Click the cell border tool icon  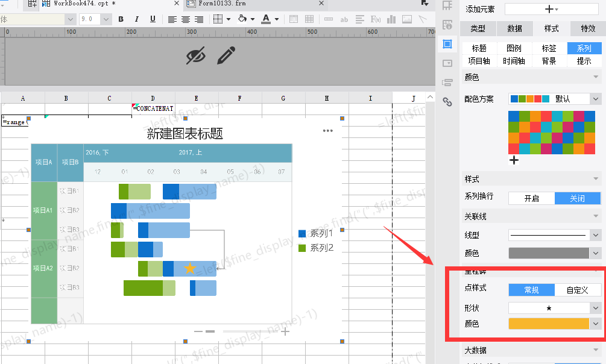[218, 19]
